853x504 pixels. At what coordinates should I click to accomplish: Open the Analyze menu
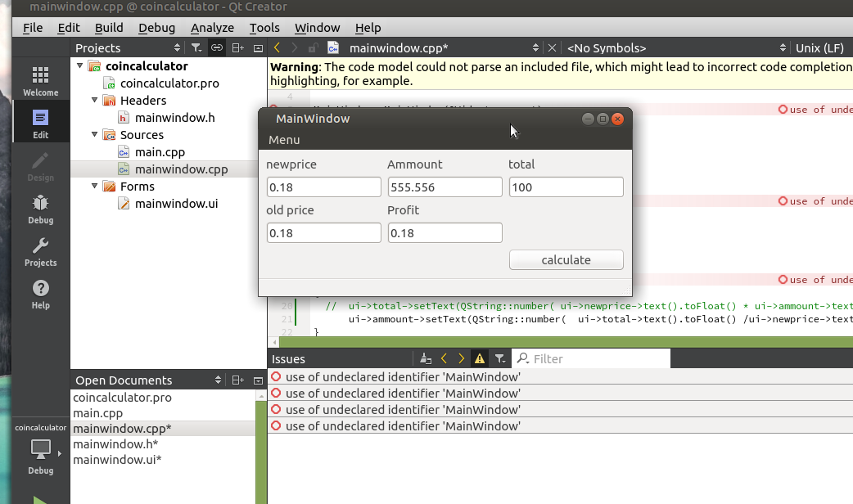[212, 28]
